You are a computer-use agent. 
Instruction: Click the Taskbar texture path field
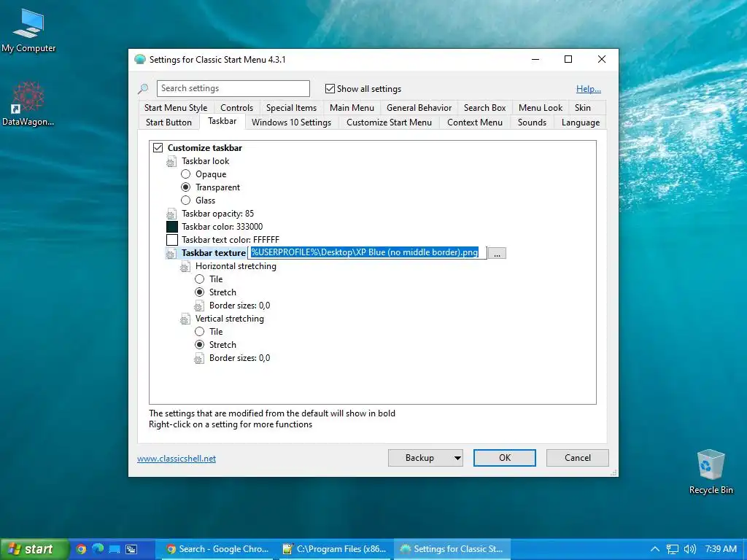[x=368, y=253]
